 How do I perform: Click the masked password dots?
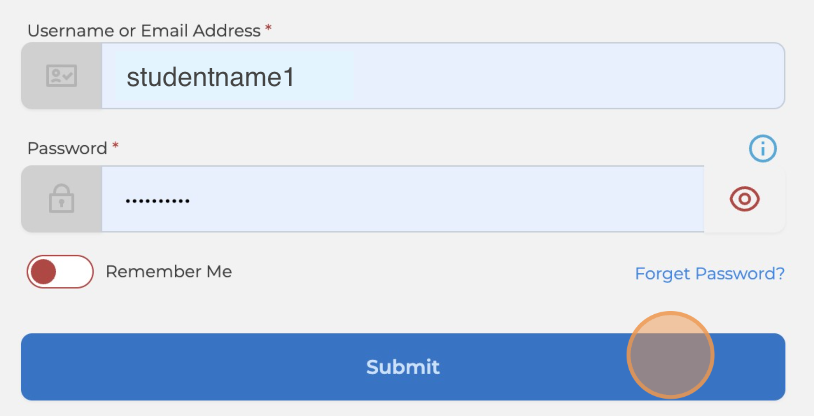point(158,200)
